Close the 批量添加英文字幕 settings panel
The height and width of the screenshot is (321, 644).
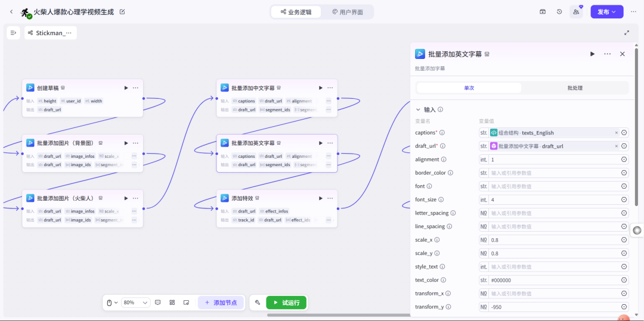[622, 54]
